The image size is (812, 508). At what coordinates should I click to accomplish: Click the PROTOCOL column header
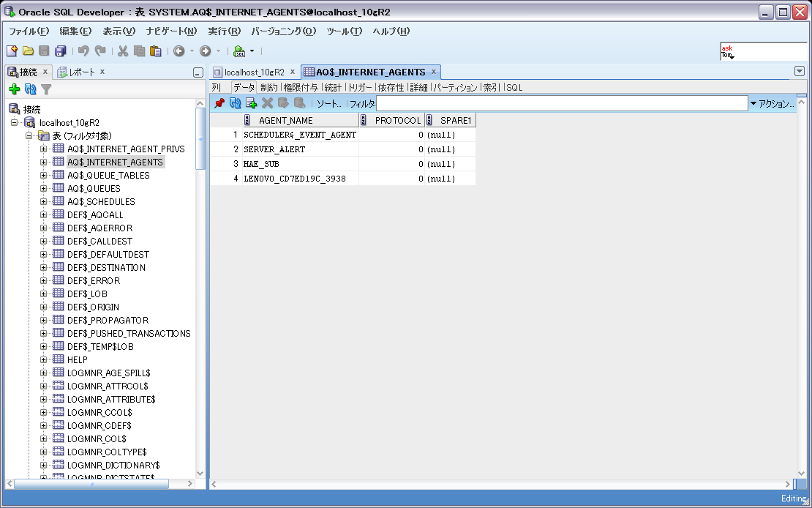pos(392,120)
